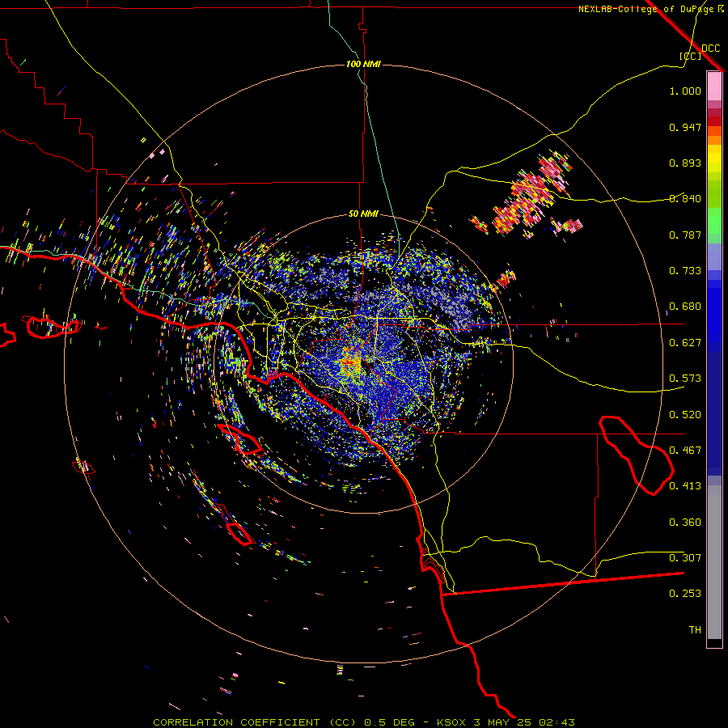Click the 0.5 DEG elevation text
This screenshot has width=728, height=728.
click(x=389, y=722)
